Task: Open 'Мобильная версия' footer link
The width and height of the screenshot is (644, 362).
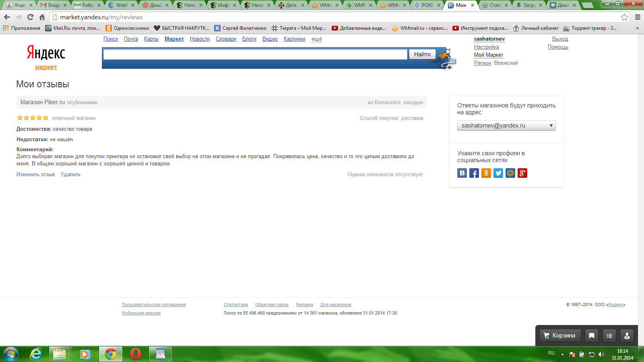Action: pos(141,313)
